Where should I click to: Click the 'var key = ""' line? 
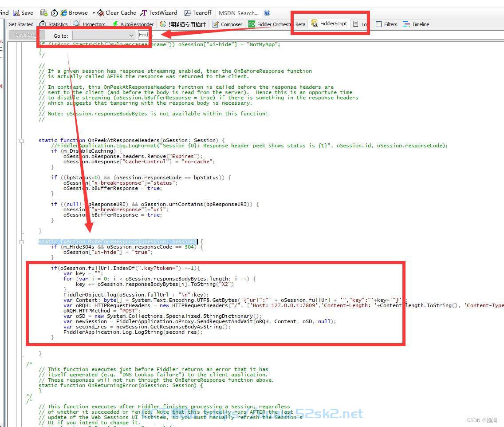pyautogui.click(x=83, y=273)
